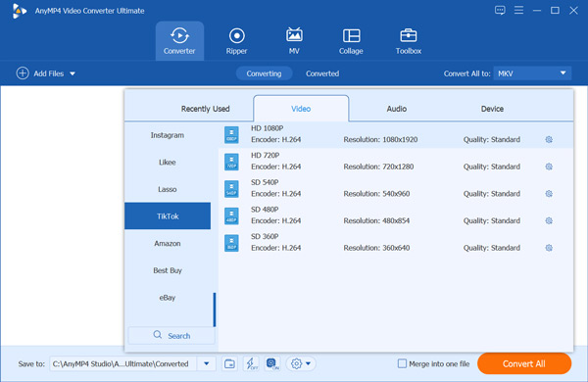Open the Collage module
The image size is (588, 382).
click(x=351, y=41)
